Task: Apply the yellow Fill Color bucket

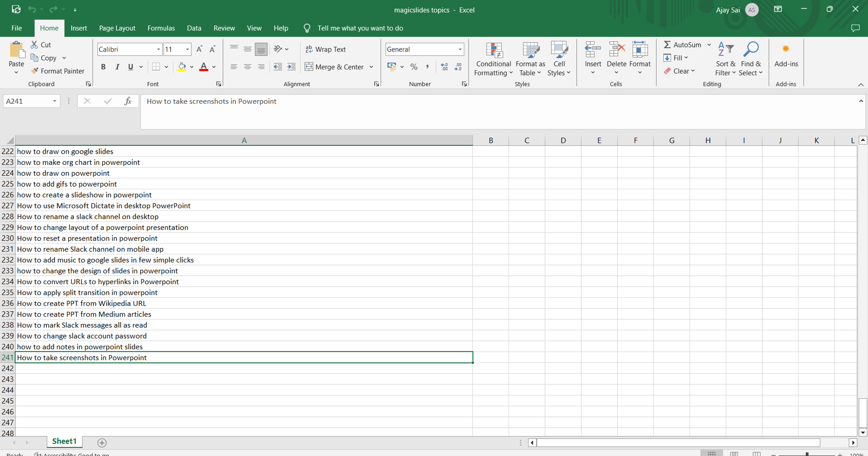Action: tap(182, 67)
